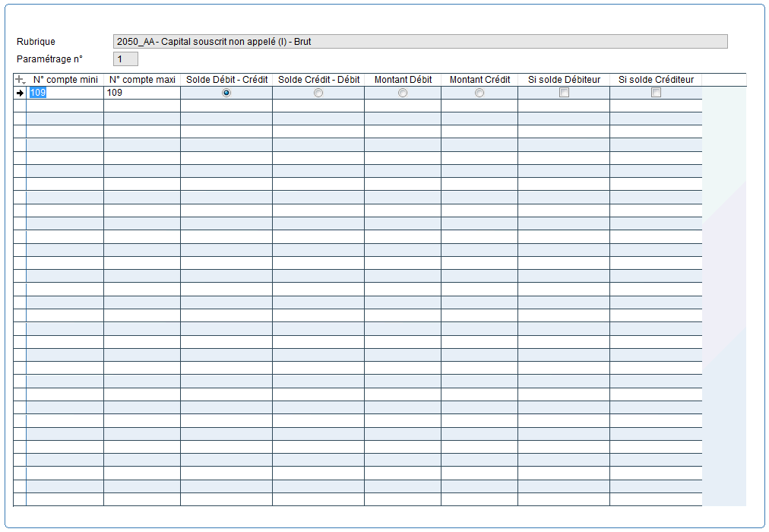This screenshot has width=769, height=532.
Task: Click the Montant Débit column header
Action: coord(403,80)
